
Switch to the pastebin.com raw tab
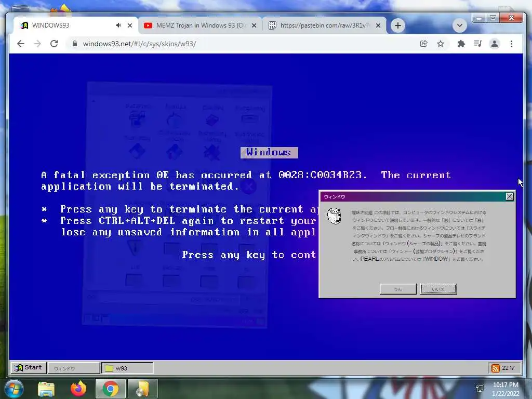pos(324,25)
